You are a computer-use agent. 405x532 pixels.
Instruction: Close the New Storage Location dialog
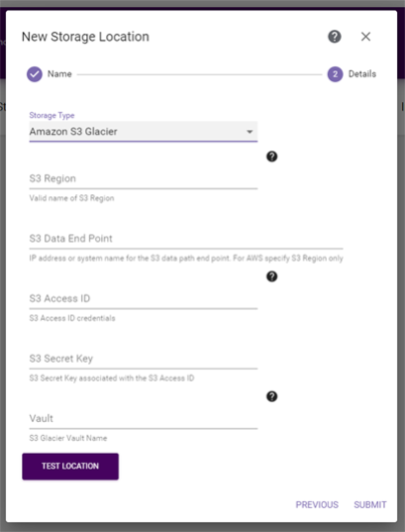(x=365, y=37)
